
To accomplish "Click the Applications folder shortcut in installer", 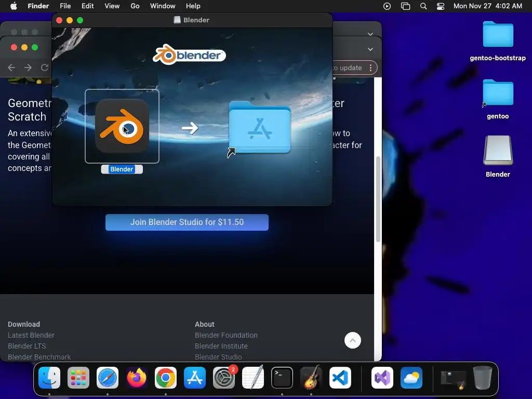I will tap(260, 128).
